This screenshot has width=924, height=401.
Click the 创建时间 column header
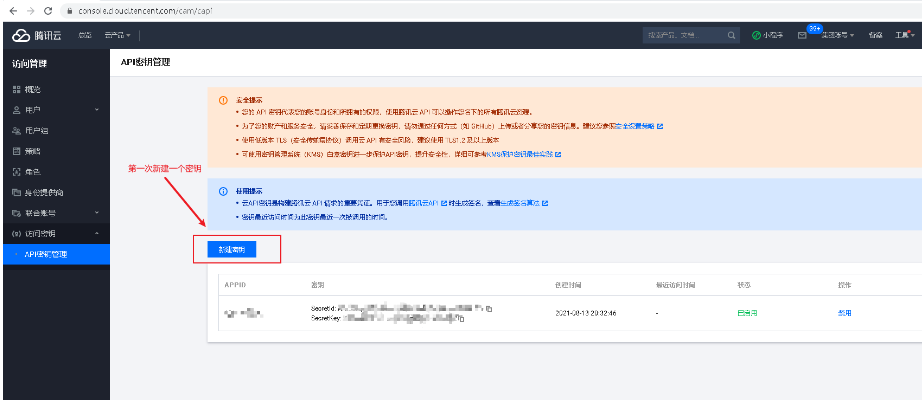click(567, 285)
